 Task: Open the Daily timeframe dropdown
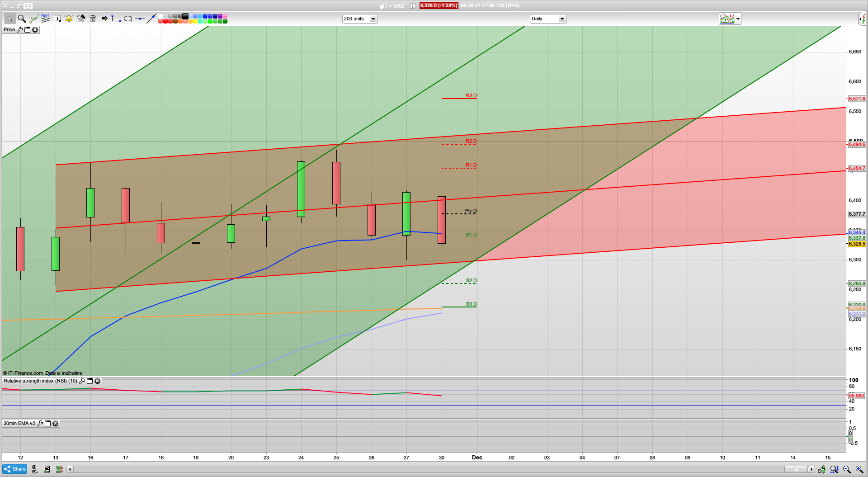coord(562,19)
